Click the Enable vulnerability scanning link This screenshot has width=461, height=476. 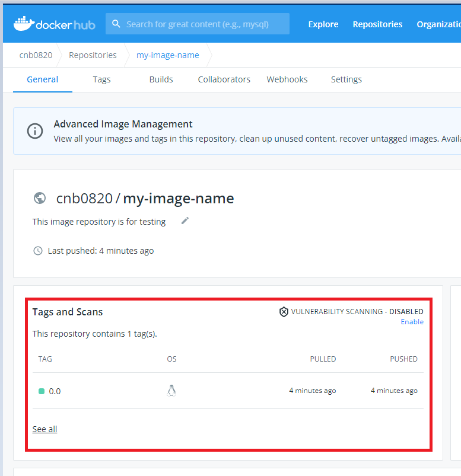(412, 322)
